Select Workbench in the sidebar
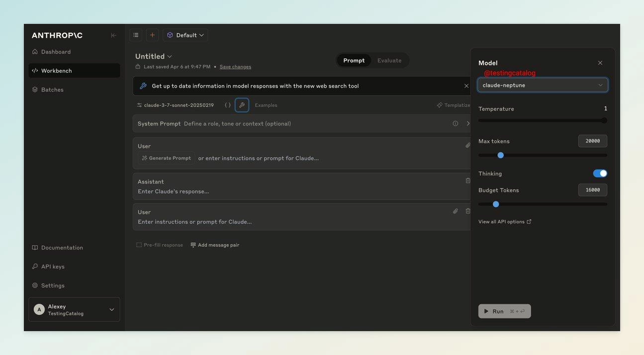 [74, 71]
